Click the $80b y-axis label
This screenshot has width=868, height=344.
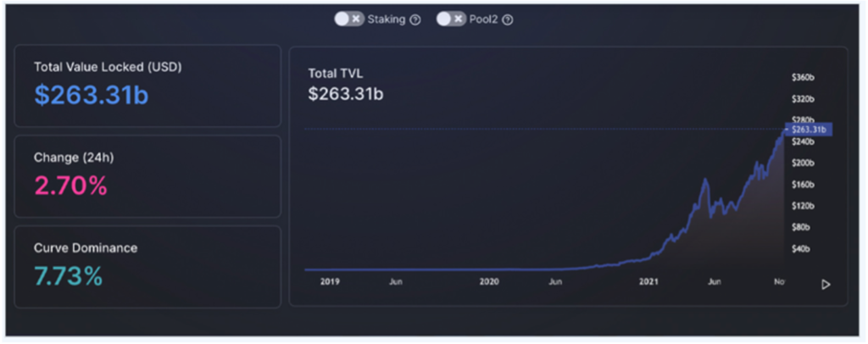tap(801, 227)
